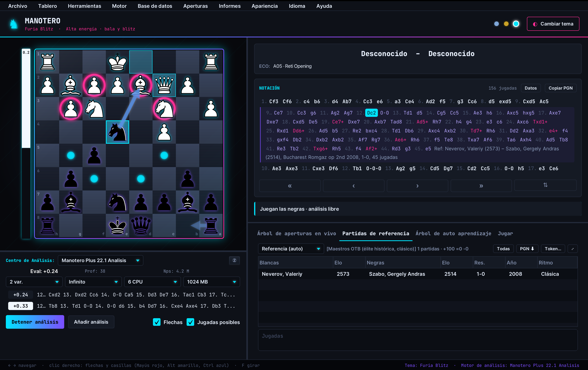
Task: Toggle the Jugadas posibles checkbox
Action: point(190,322)
